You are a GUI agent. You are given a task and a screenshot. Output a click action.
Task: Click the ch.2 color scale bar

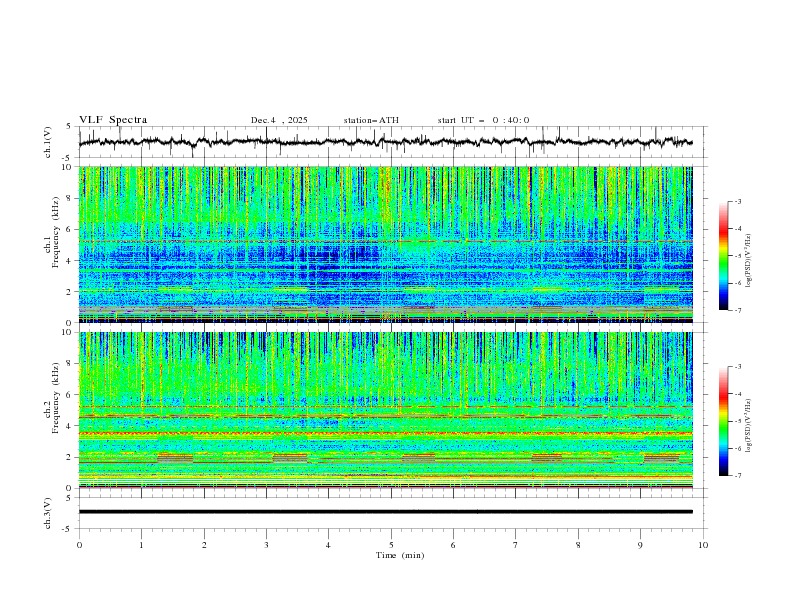723,421
